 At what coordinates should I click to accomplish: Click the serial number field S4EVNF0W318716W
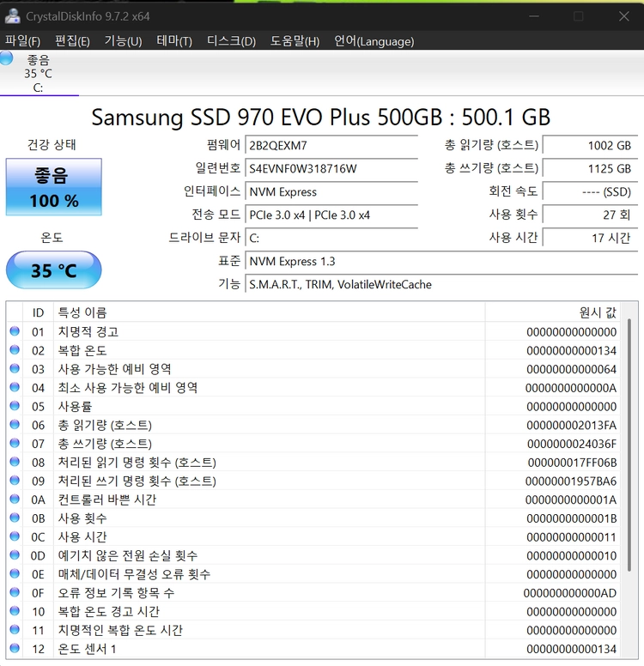pos(331,168)
